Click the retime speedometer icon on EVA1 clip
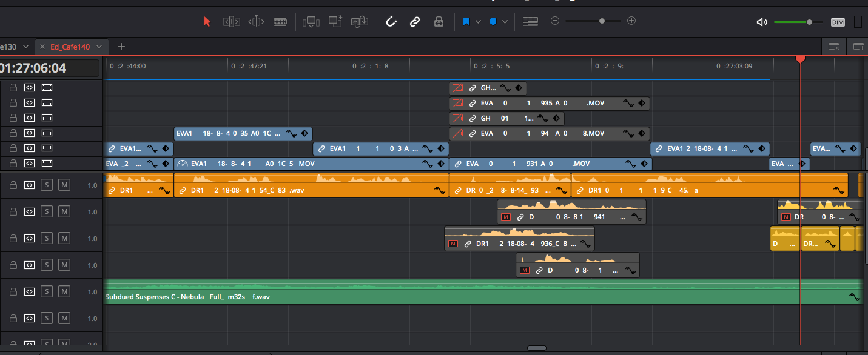 point(182,164)
